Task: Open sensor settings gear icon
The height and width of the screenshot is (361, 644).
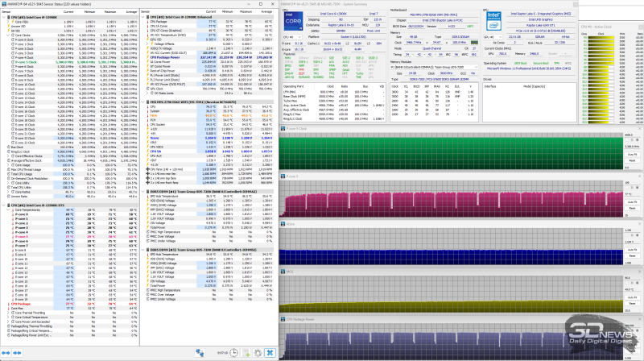Action: pos(258,352)
